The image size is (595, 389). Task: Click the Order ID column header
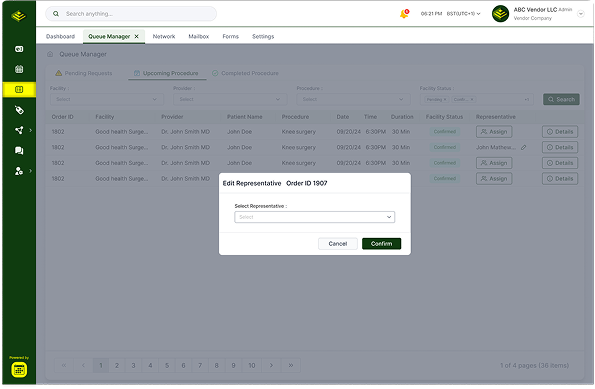pos(63,117)
